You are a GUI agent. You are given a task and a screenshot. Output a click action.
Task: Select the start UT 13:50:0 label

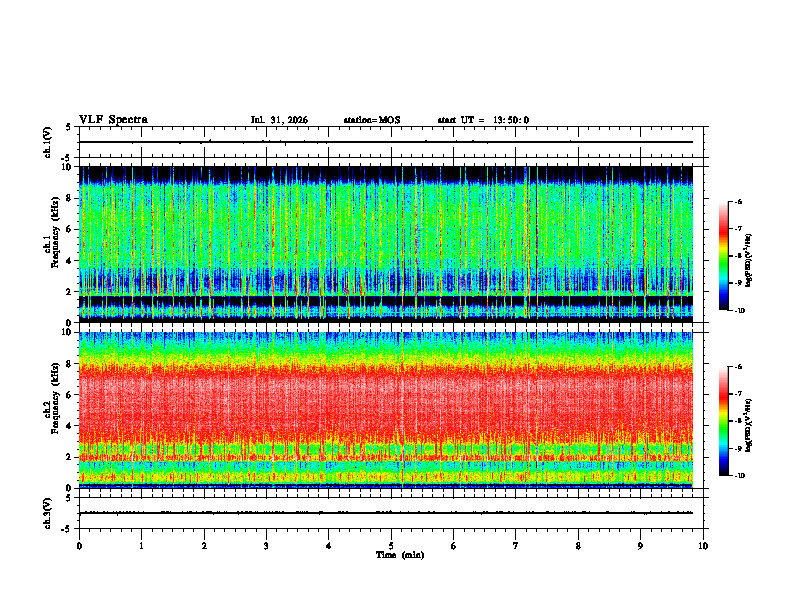(483, 120)
